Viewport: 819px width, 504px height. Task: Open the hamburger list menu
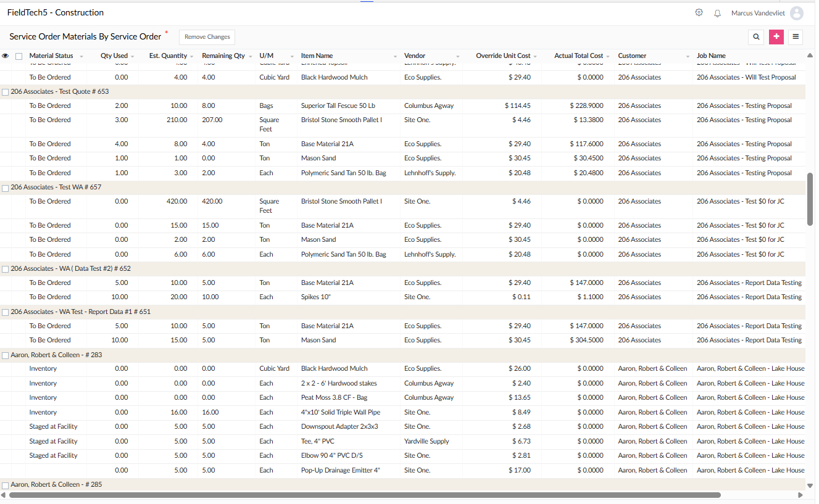click(x=796, y=37)
